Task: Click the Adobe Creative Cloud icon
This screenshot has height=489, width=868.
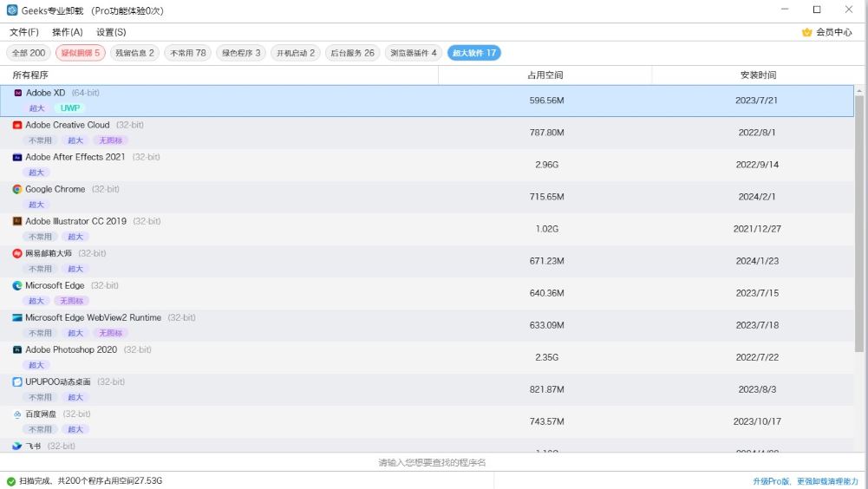Action: click(17, 125)
